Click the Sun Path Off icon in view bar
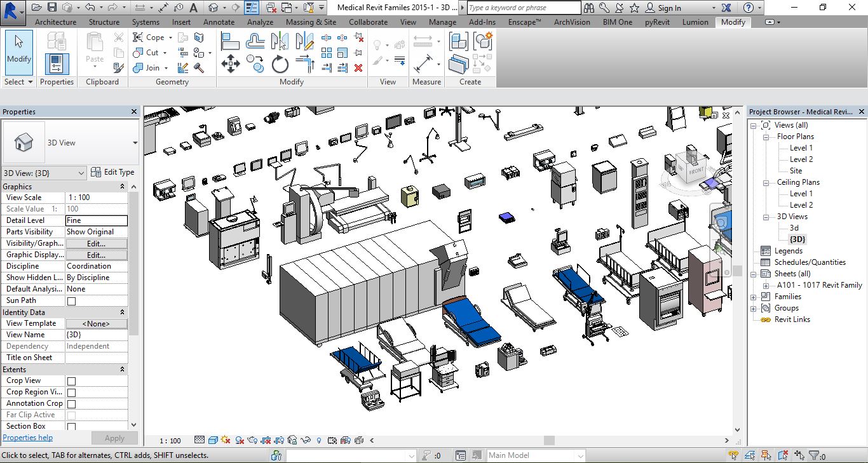Screen dimensions: 868x463 [226, 440]
